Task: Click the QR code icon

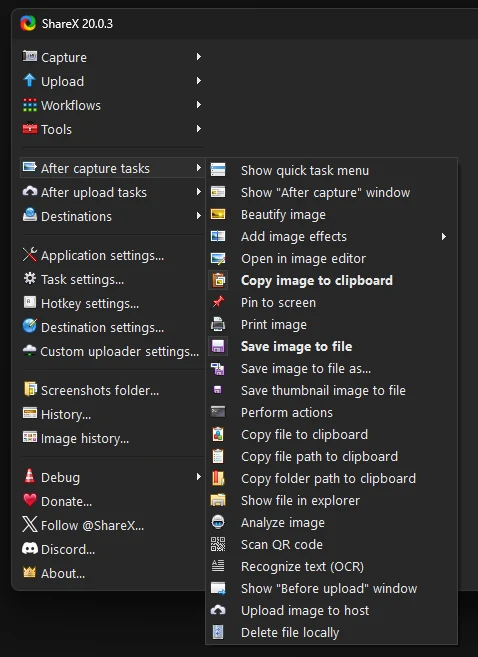Action: click(x=218, y=544)
